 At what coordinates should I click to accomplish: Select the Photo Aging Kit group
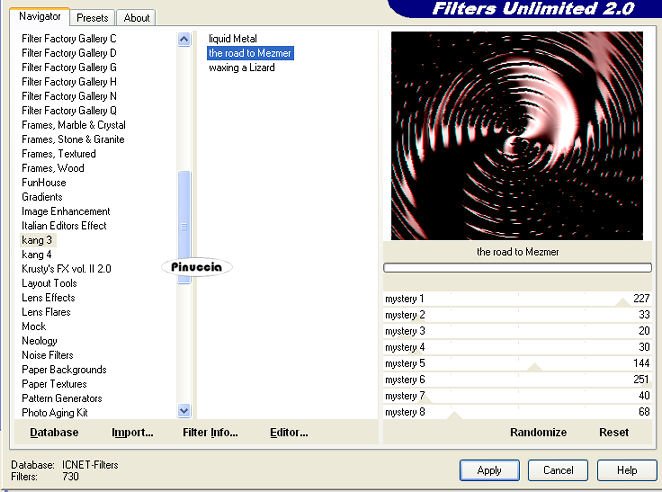54,413
